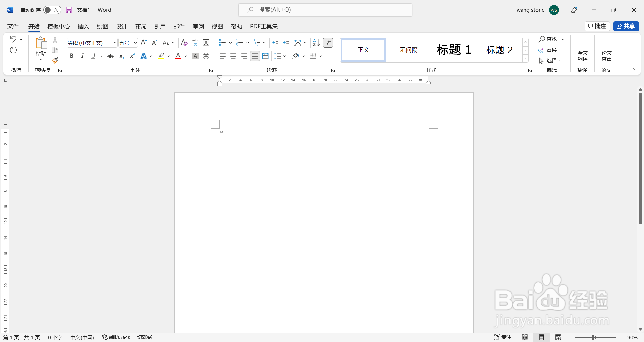Screen dimensions: 644x342
Task: Toggle Underline formatting
Action: point(93,56)
